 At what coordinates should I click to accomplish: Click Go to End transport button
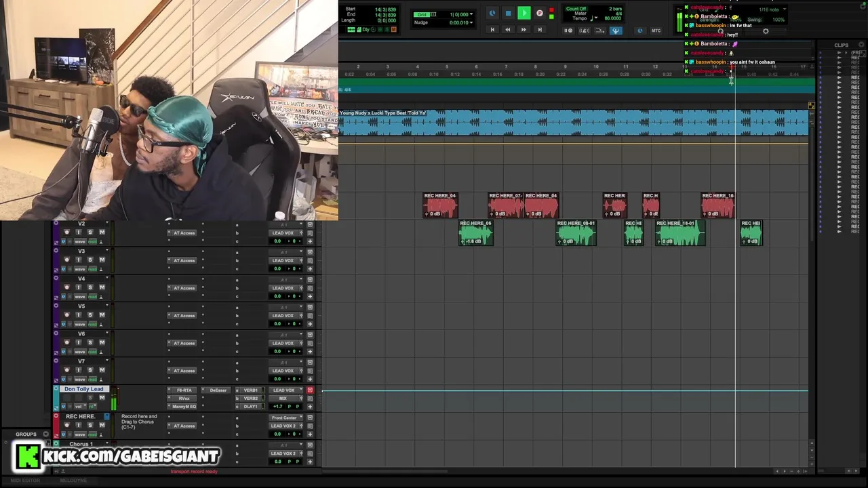[540, 30]
